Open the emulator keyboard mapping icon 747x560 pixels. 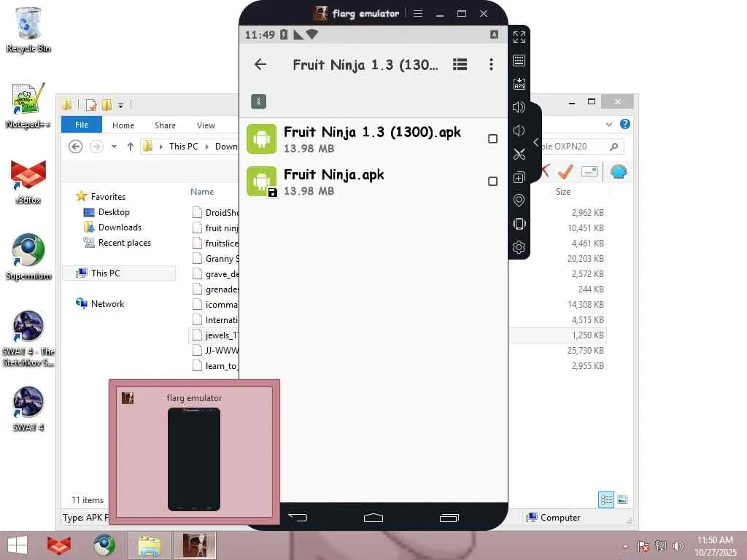519,61
